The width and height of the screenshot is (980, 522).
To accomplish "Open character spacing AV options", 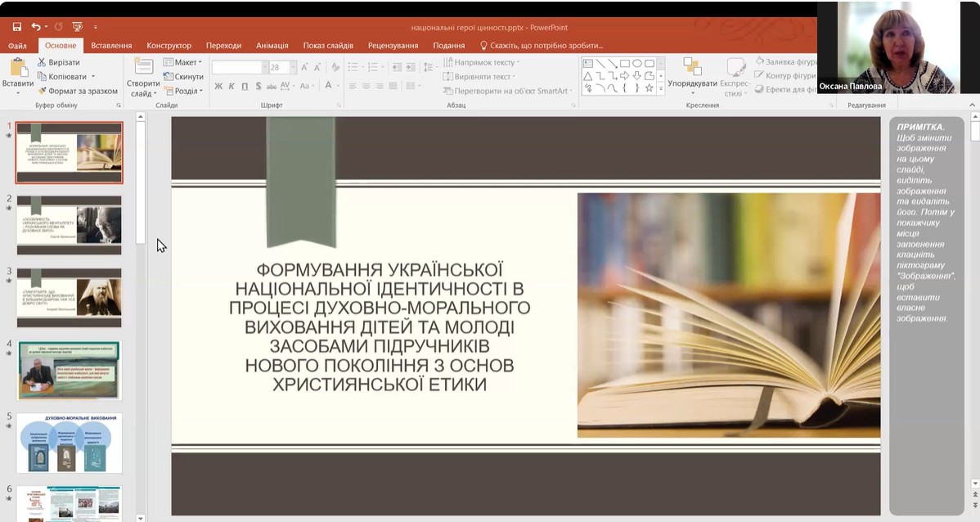I will coord(286,86).
